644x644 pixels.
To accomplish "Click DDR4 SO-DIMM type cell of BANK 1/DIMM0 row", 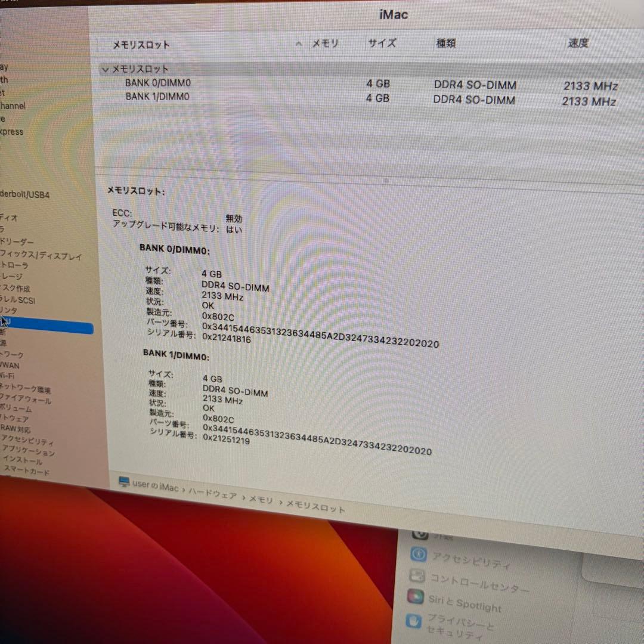I will pyautogui.click(x=474, y=100).
